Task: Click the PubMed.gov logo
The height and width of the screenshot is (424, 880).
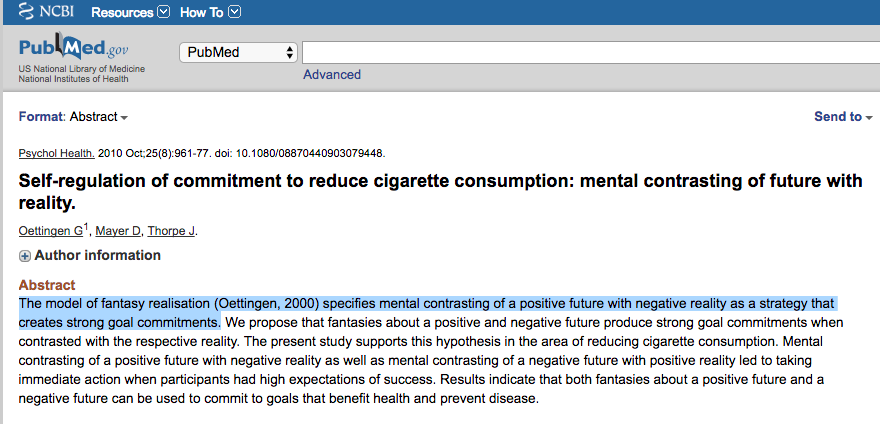Action: tap(80, 47)
